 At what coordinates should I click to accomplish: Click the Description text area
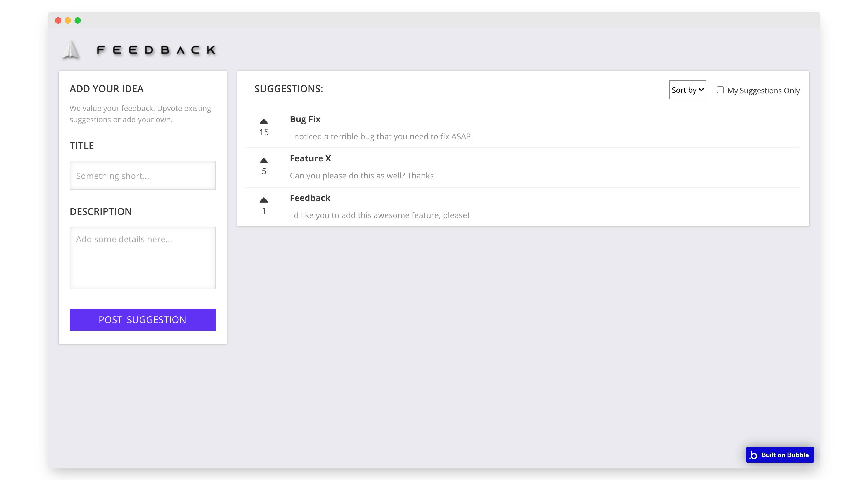143,258
